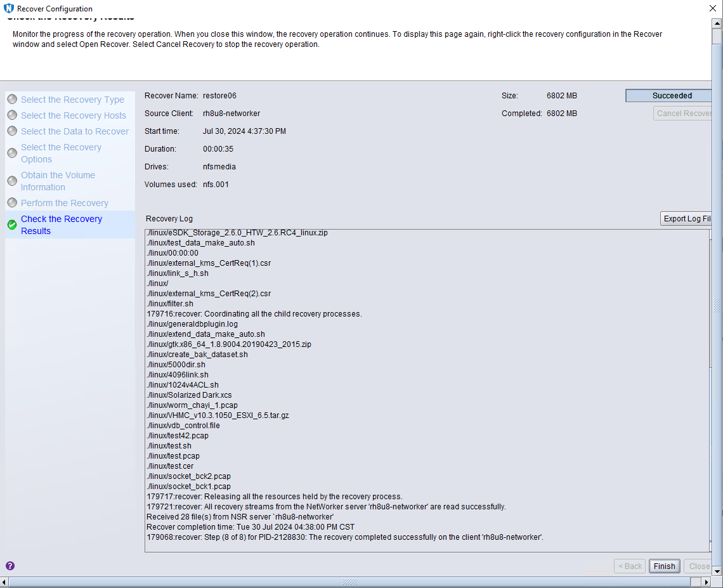Click the duration value 00:00:35
The width and height of the screenshot is (723, 588).
pos(218,149)
